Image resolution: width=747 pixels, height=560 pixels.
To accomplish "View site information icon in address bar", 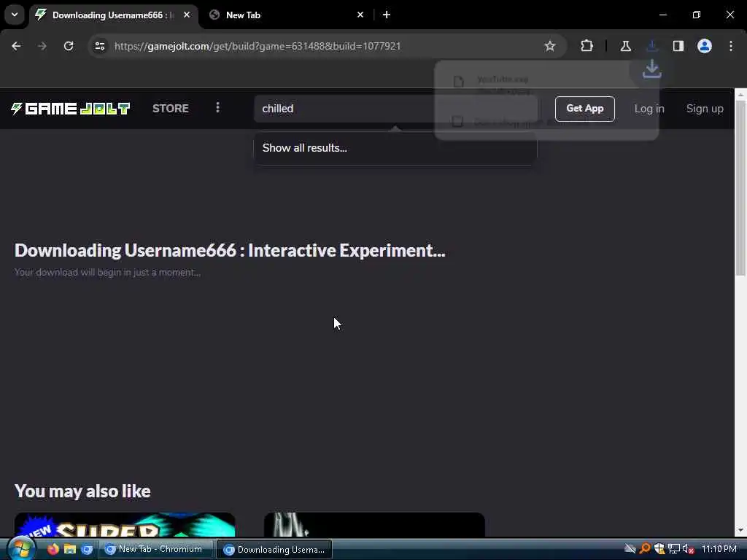I will point(99,46).
